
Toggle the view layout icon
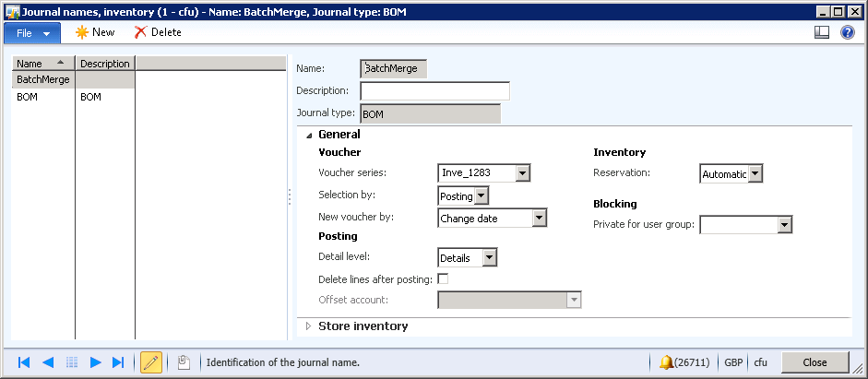click(822, 32)
